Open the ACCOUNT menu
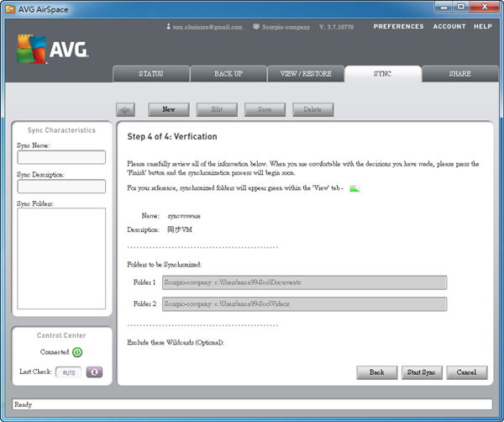Screen dimensions: 504x422 click(x=449, y=26)
